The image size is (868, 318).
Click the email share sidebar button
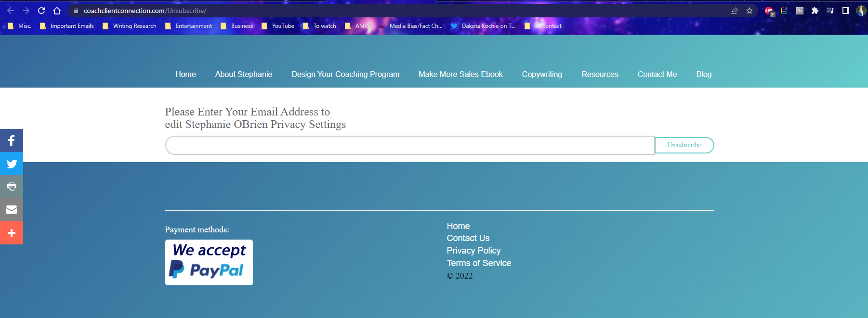click(12, 210)
